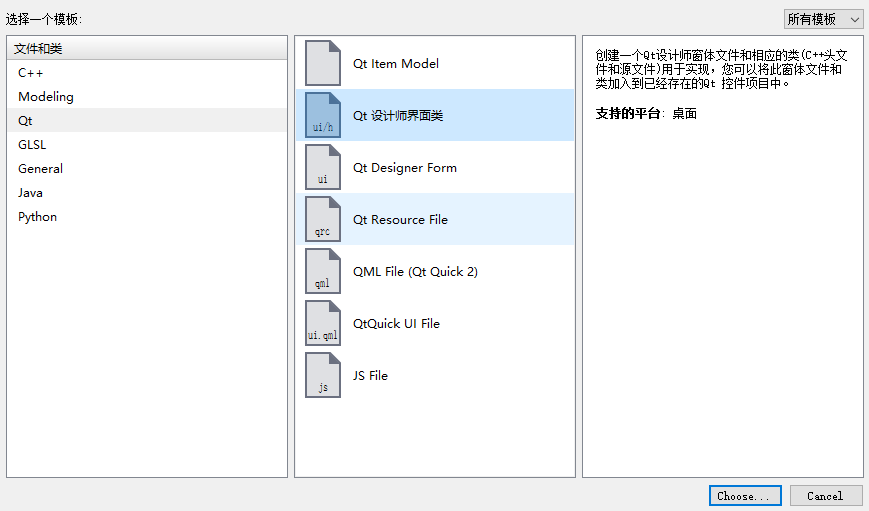Click the qrc icon for Qt Resource File
The width and height of the screenshot is (869, 511).
[323, 219]
